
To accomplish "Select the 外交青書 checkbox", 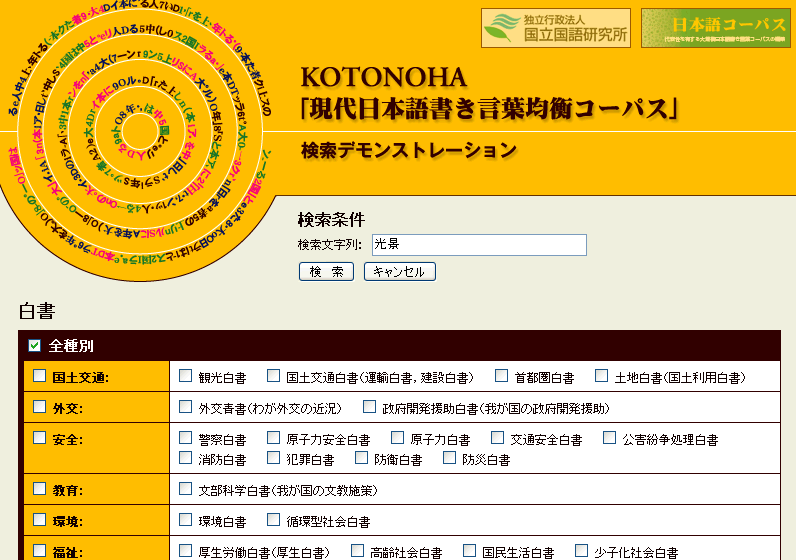I will pyautogui.click(x=186, y=407).
